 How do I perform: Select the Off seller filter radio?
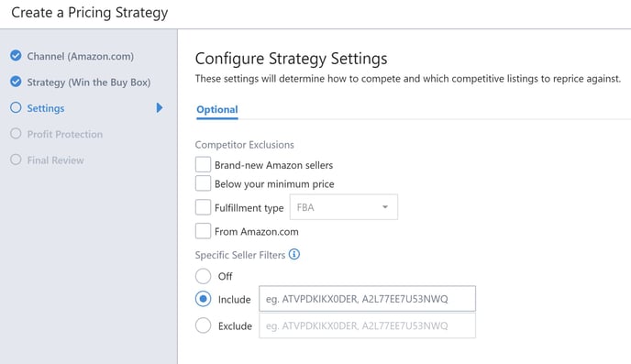[x=203, y=276]
